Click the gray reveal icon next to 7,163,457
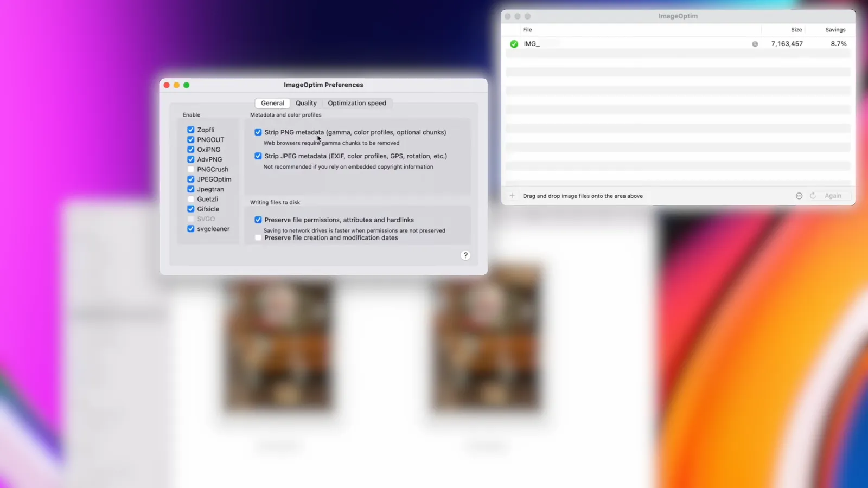868x488 pixels. tap(755, 44)
